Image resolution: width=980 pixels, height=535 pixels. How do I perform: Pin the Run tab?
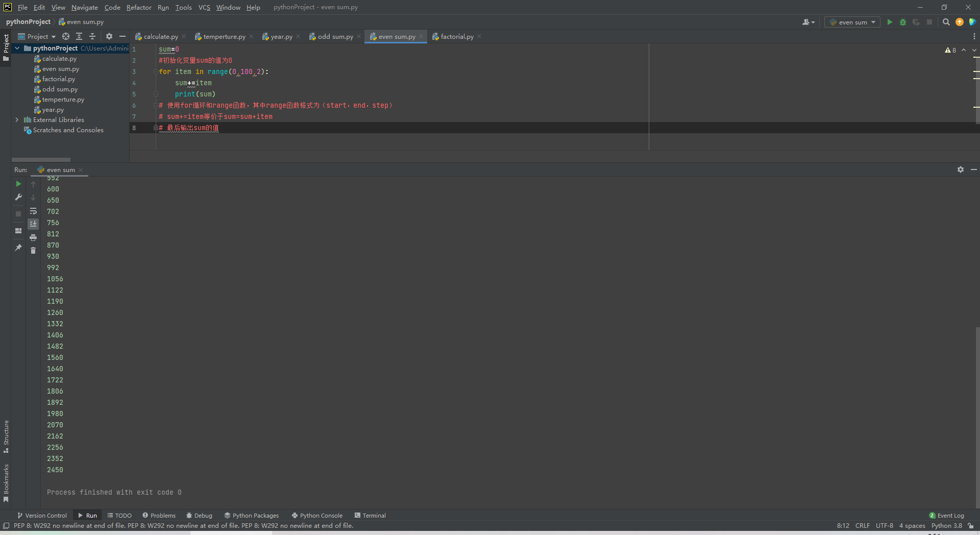[18, 248]
